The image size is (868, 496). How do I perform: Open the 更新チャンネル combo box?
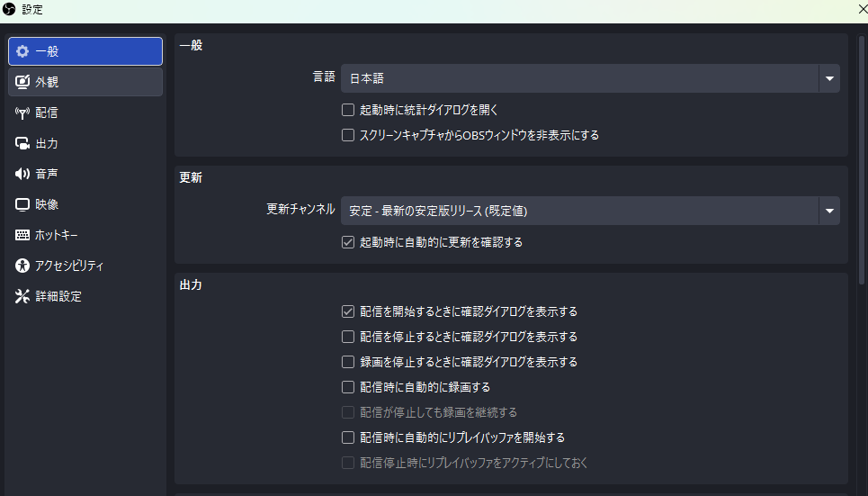click(x=590, y=211)
